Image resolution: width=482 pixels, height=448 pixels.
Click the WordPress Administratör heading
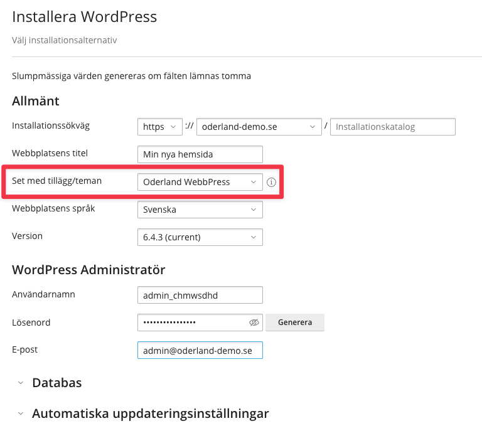coord(88,270)
